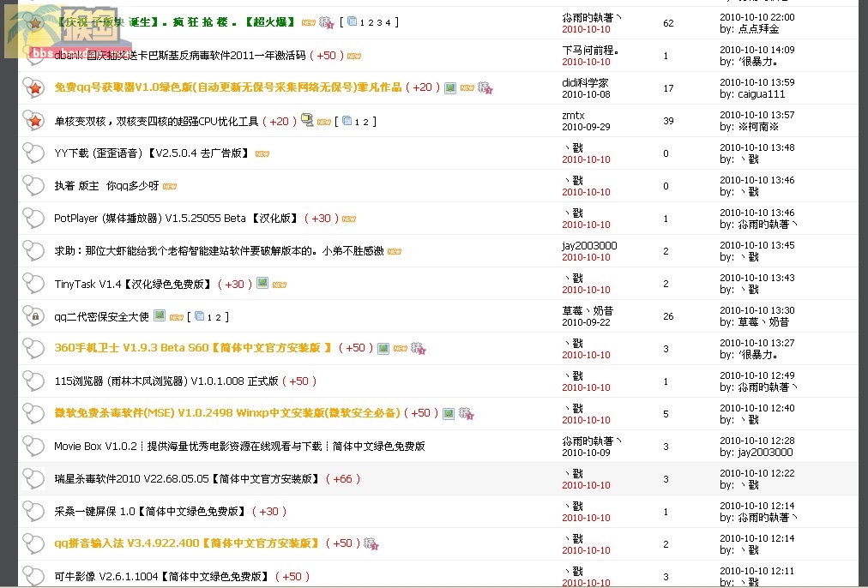Click NEW icon on 执着 版主 thread
868x588 pixels.
click(169, 186)
